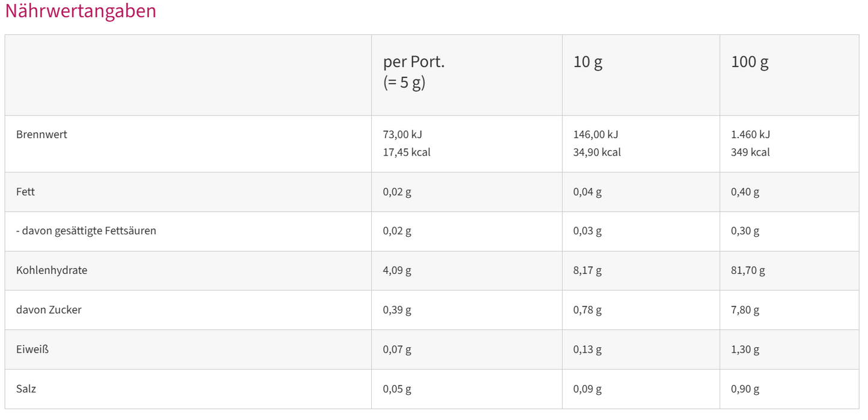Image resolution: width=868 pixels, height=420 pixels.
Task: Click the 10 g column header
Action: [588, 62]
